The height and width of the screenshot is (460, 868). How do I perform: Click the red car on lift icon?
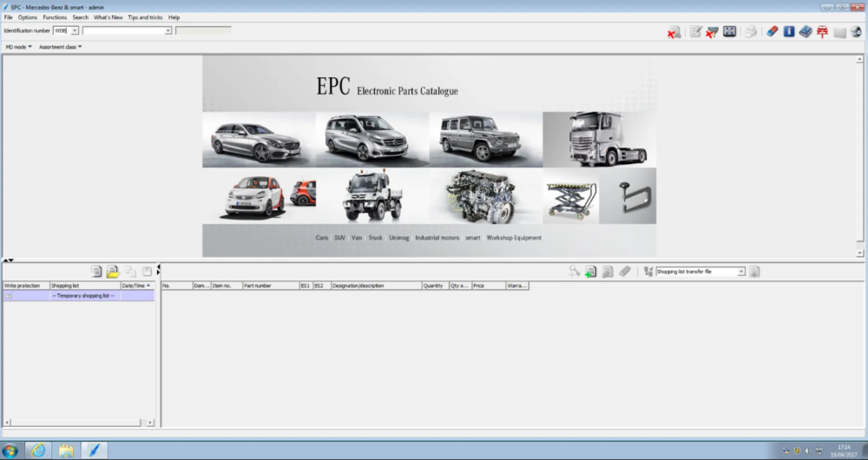coord(822,32)
